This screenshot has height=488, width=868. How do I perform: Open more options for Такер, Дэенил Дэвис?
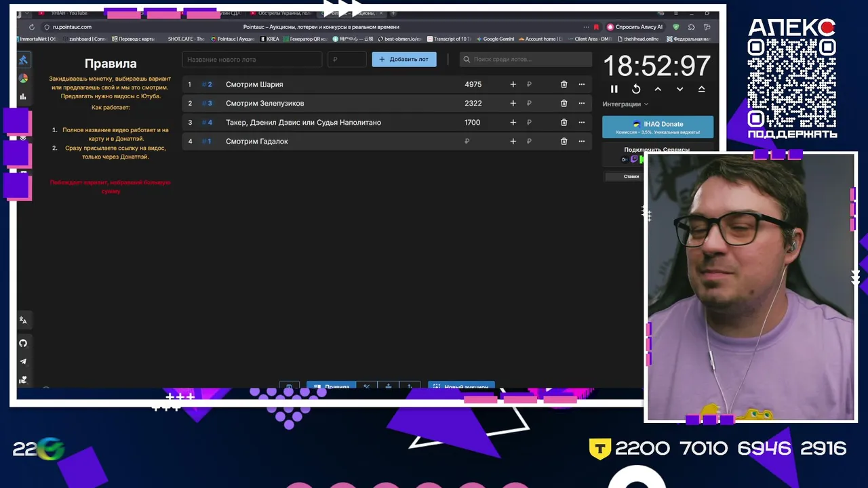[581, 123]
